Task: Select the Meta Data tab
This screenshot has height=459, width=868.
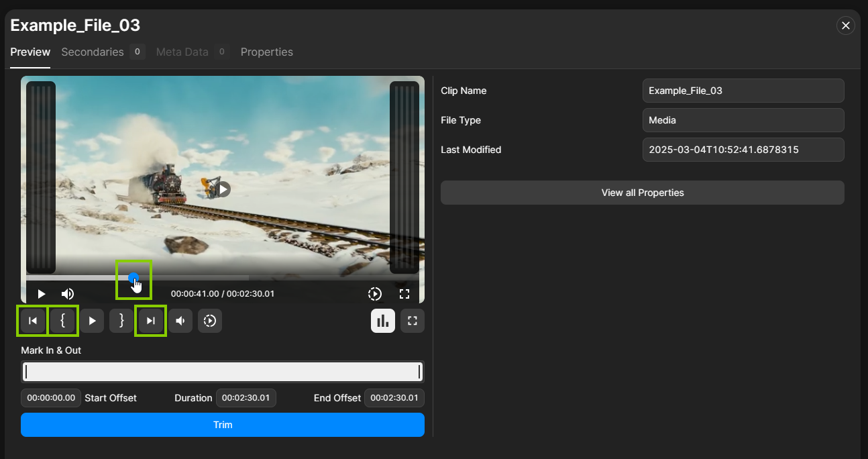Action: click(x=182, y=52)
